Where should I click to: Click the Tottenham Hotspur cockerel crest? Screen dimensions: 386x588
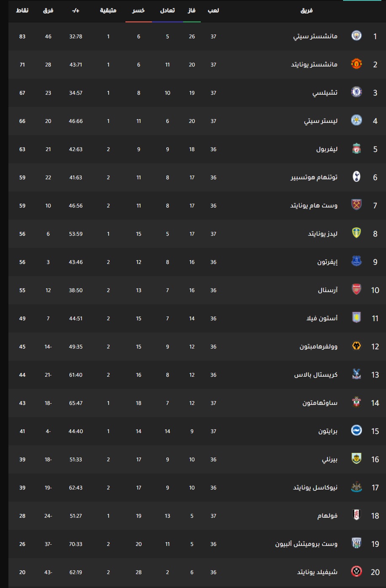357,177
